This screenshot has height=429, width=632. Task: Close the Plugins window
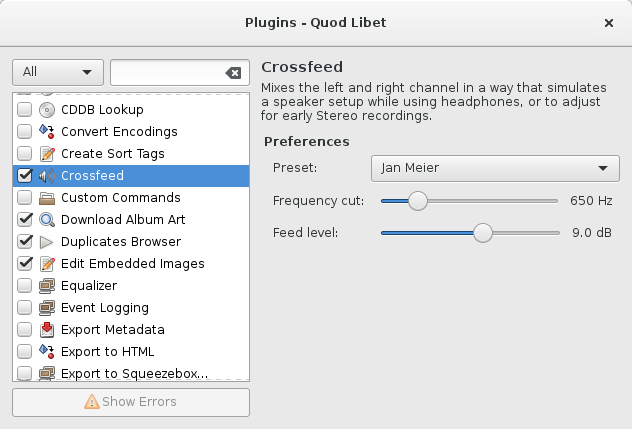(x=609, y=22)
